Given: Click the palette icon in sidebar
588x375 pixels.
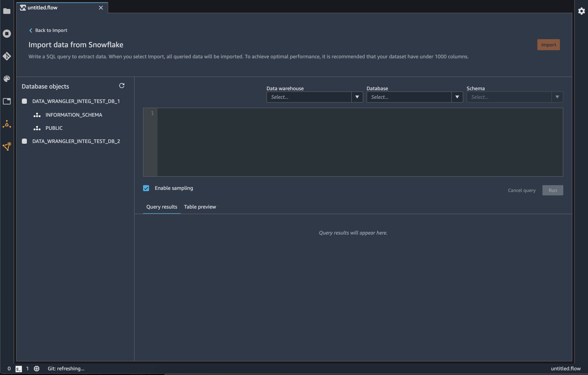Looking at the screenshot, I should pos(7,79).
